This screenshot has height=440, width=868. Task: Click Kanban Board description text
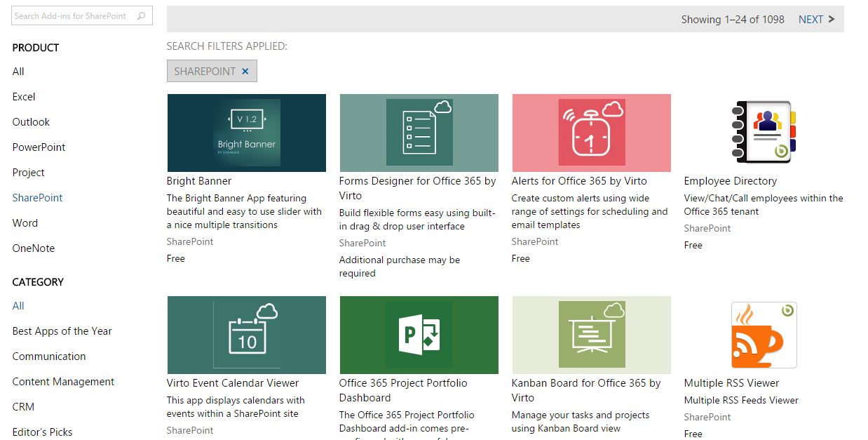coord(581,422)
